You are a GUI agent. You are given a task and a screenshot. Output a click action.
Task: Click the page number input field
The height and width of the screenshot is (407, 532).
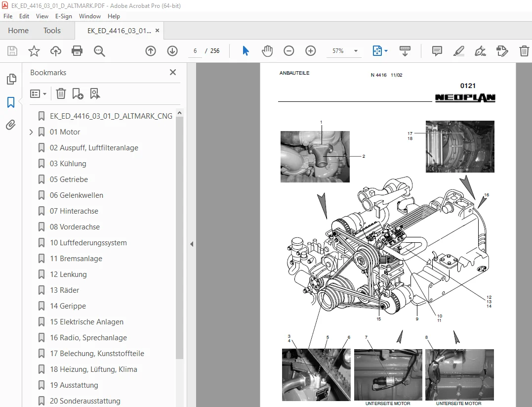pyautogui.click(x=195, y=51)
